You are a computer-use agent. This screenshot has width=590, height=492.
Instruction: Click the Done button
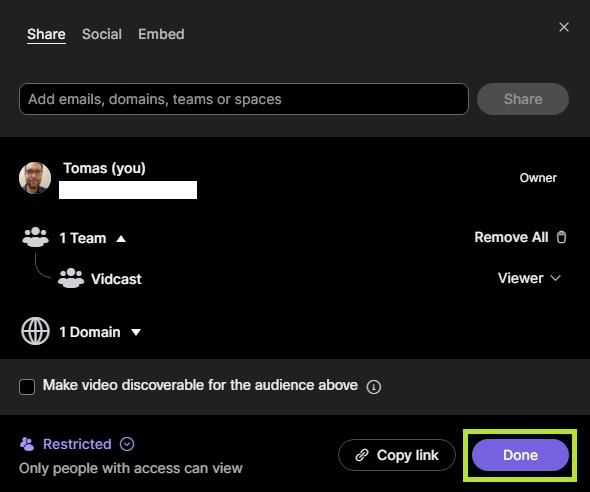tap(520, 455)
